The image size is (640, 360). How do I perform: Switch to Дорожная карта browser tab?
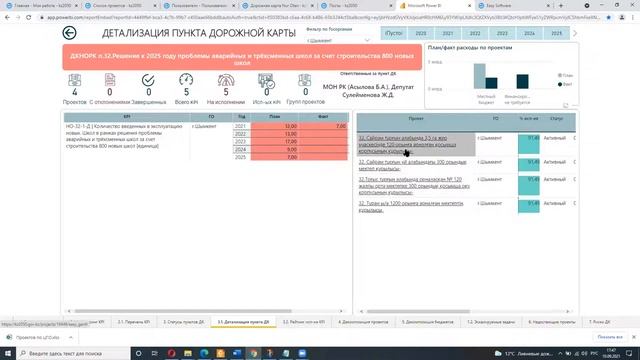click(x=278, y=6)
